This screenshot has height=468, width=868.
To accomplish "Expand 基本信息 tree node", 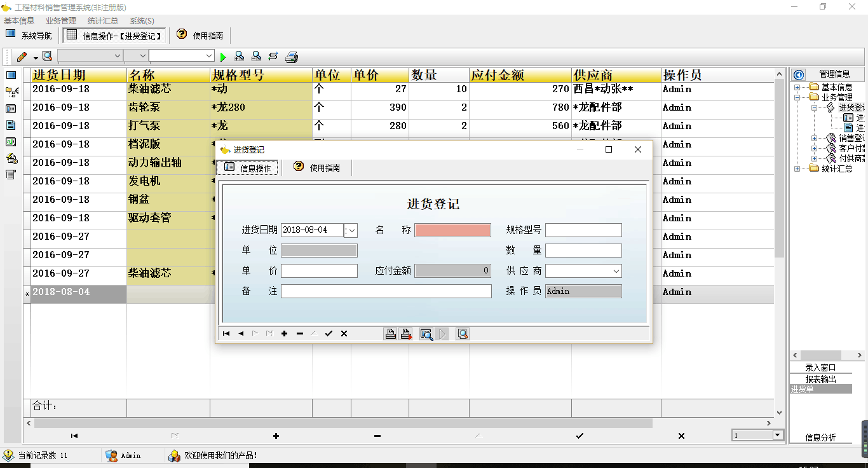I will point(797,87).
